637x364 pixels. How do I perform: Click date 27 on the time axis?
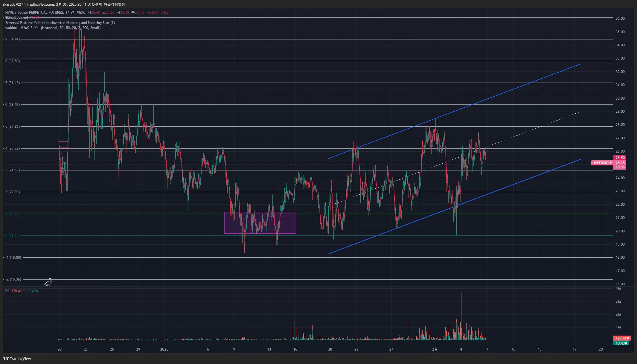[391, 349]
